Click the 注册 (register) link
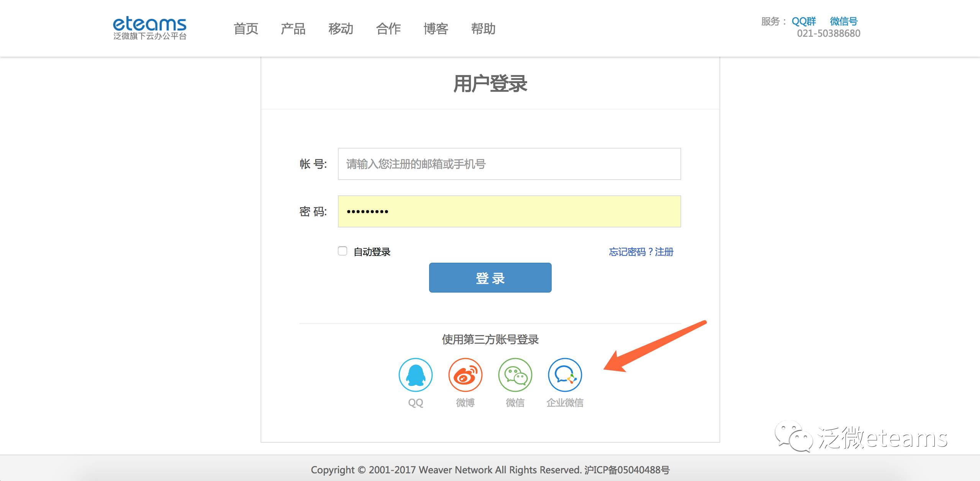 coord(664,252)
